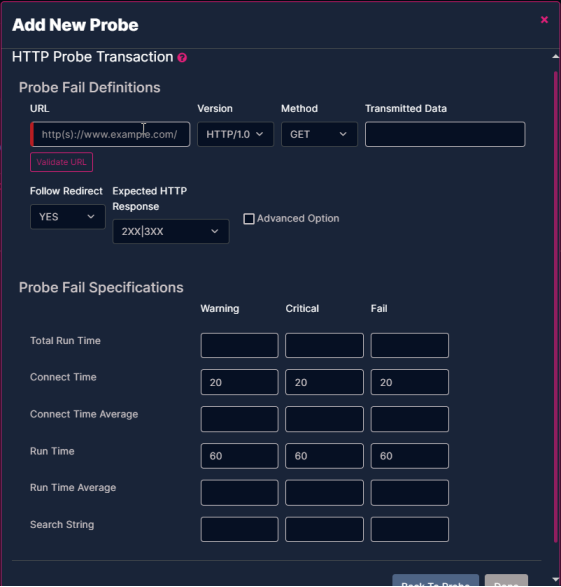Image resolution: width=561 pixels, height=587 pixels.
Task: Click the help icon beside HTTP Probe Transaction
Action: 182,58
